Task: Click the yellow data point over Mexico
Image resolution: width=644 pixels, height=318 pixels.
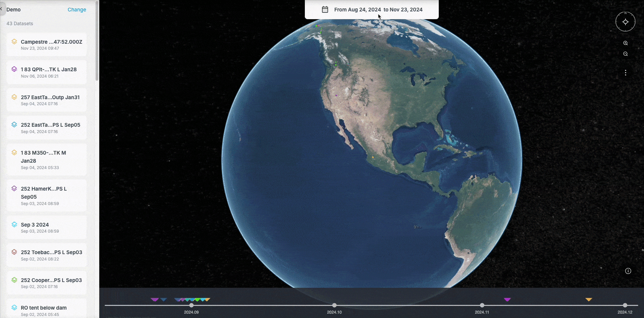Action: click(x=373, y=157)
